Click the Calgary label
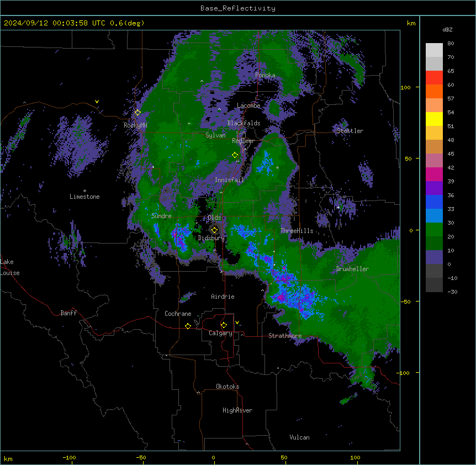 pyautogui.click(x=220, y=333)
